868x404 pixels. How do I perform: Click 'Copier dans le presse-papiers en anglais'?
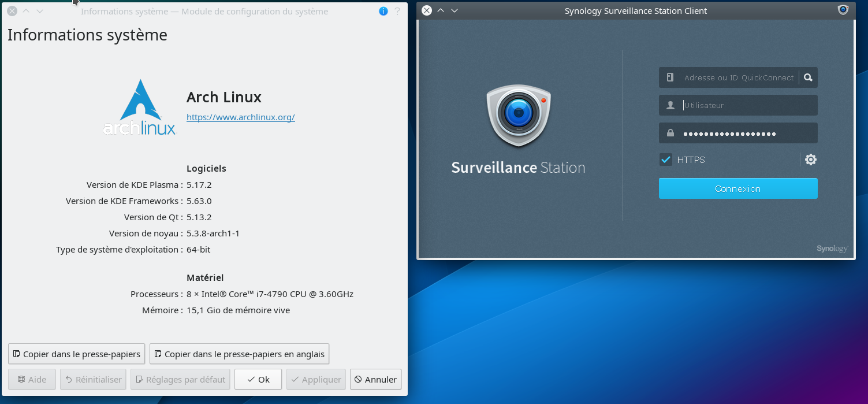click(x=239, y=354)
